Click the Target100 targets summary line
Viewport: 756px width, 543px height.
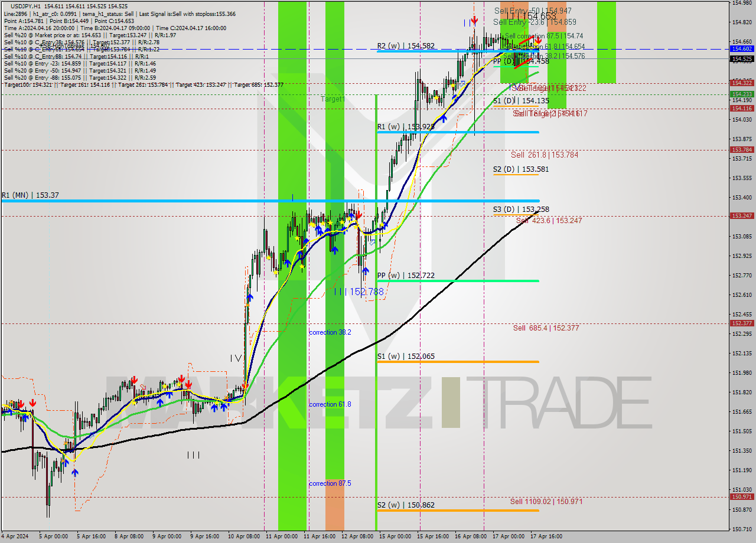143,84
